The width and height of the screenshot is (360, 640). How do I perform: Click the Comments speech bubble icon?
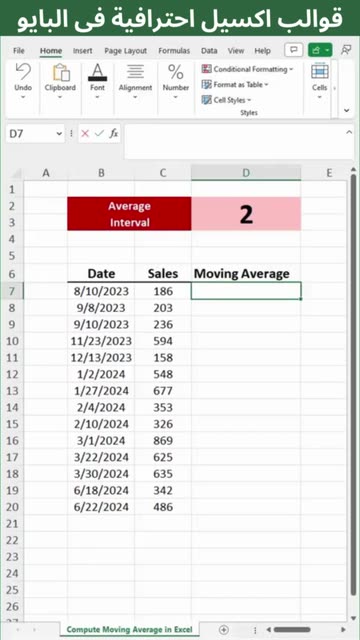point(293,50)
